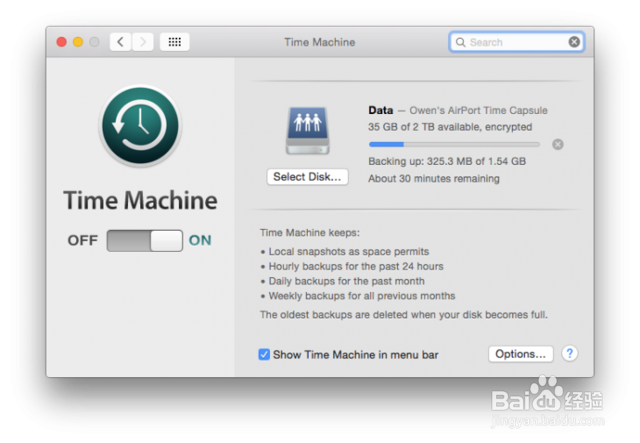Cancel backup with the progress X icon
Image resolution: width=640 pixels, height=443 pixels.
(558, 144)
